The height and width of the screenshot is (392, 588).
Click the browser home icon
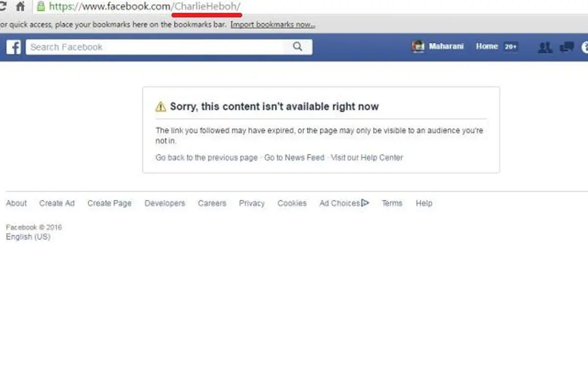click(x=20, y=7)
